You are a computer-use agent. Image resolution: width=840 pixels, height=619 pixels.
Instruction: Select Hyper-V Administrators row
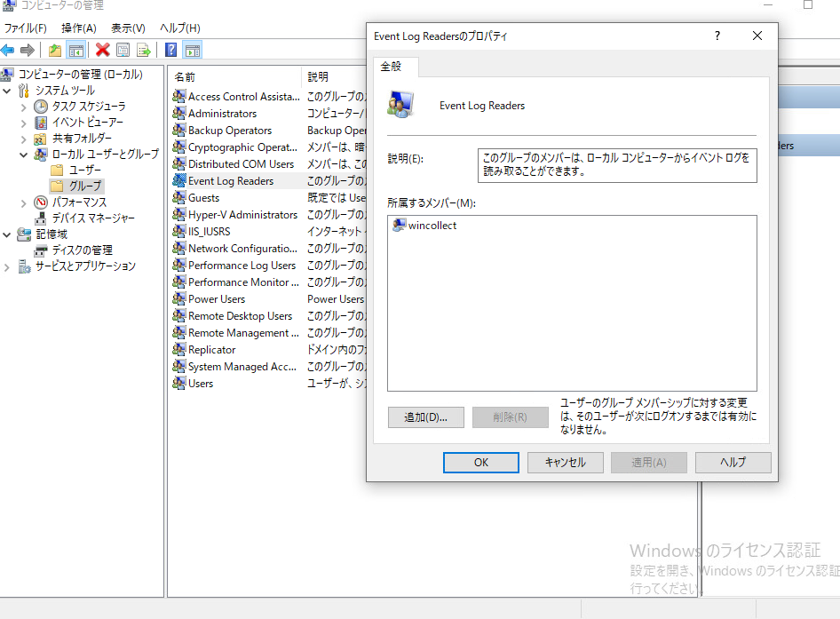(x=268, y=214)
